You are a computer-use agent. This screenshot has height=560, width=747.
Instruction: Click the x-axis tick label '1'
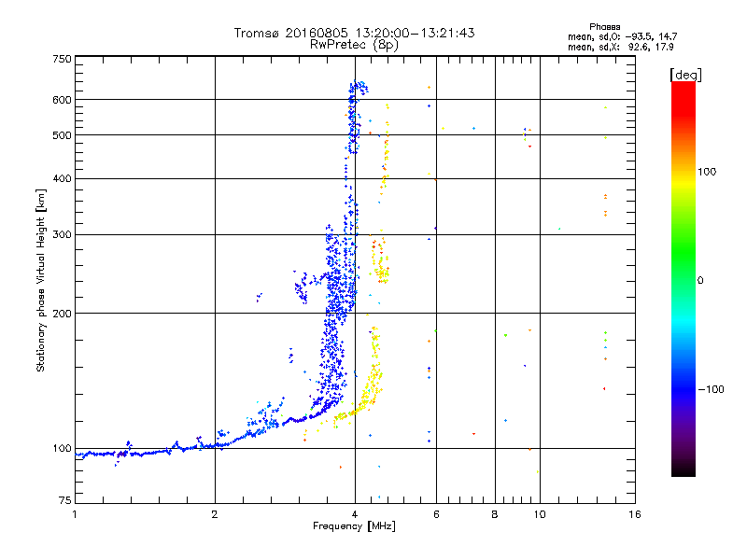point(75,514)
